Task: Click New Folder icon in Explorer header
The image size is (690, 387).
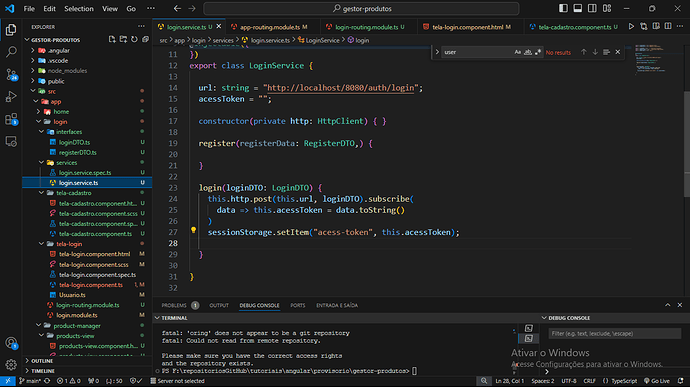Action: [123, 40]
